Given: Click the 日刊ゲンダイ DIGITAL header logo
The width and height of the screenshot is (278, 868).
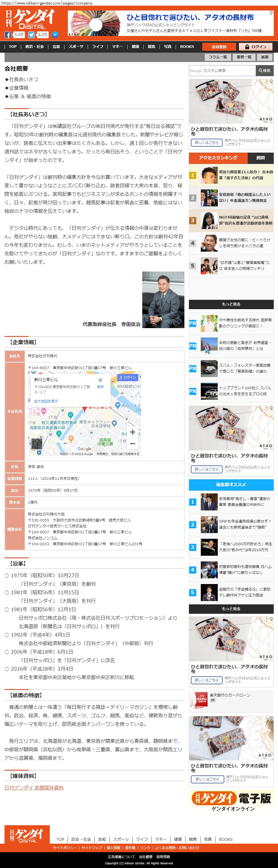Looking at the screenshot, I should 30,19.
